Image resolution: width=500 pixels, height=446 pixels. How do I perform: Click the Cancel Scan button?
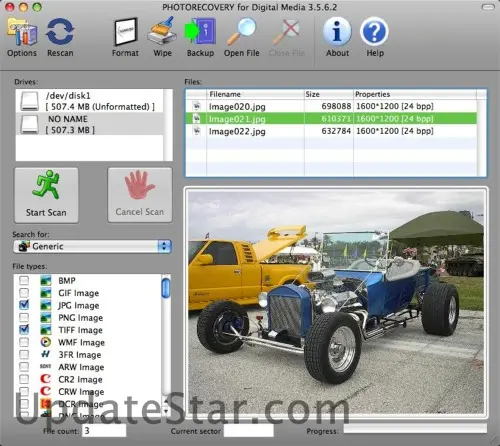coord(140,195)
